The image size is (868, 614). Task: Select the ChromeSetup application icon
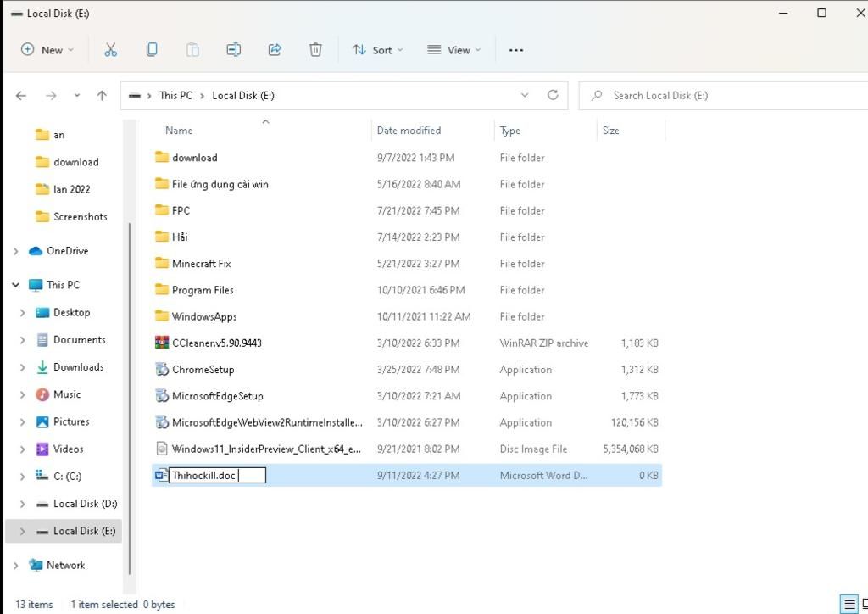162,369
